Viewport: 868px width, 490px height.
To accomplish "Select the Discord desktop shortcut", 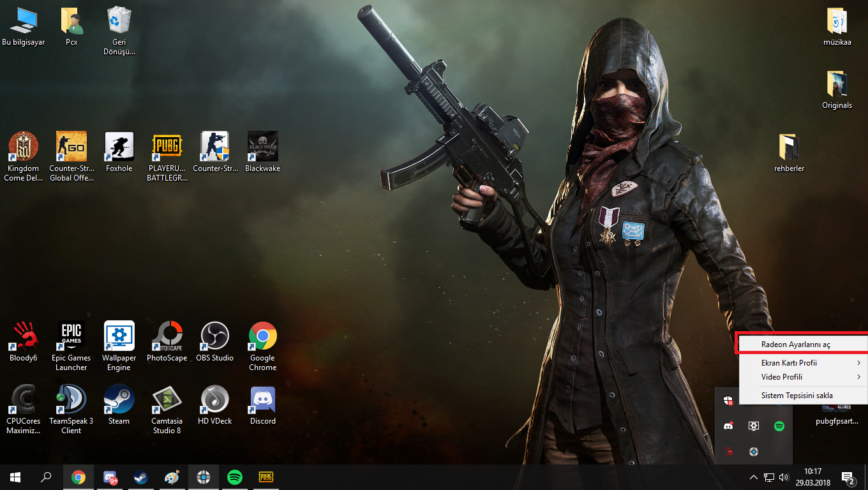I will click(x=262, y=405).
